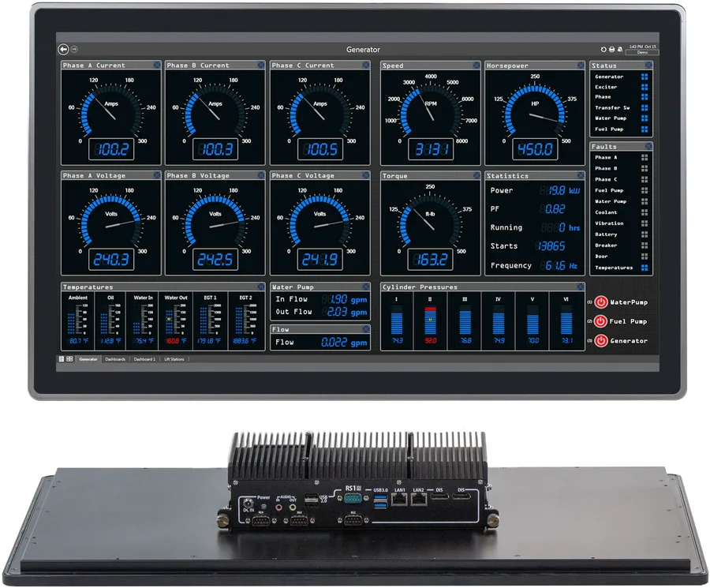Click the Speed RPM gauge dial

tap(431, 108)
